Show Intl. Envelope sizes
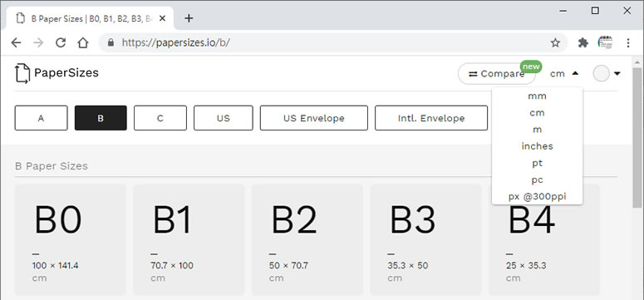Screen dimensions: 644x300 431,118
